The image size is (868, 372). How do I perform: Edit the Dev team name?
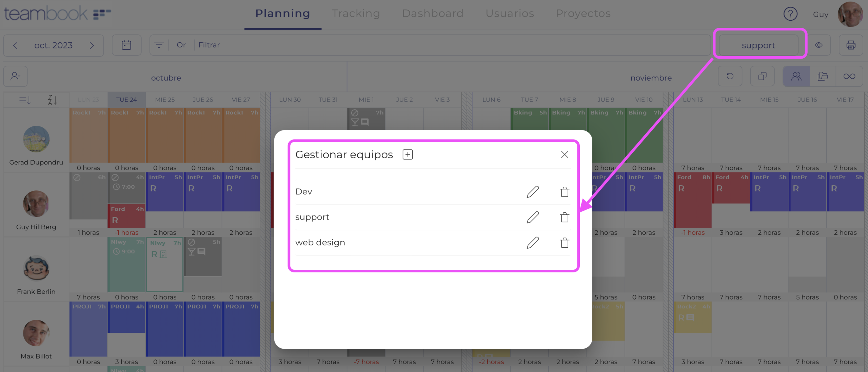533,192
